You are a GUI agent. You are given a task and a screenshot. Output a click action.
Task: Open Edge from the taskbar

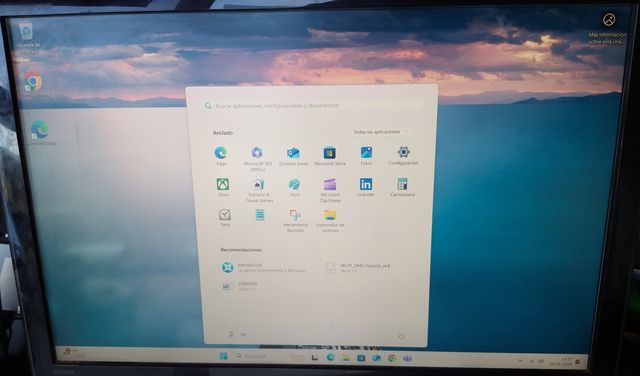[330, 358]
